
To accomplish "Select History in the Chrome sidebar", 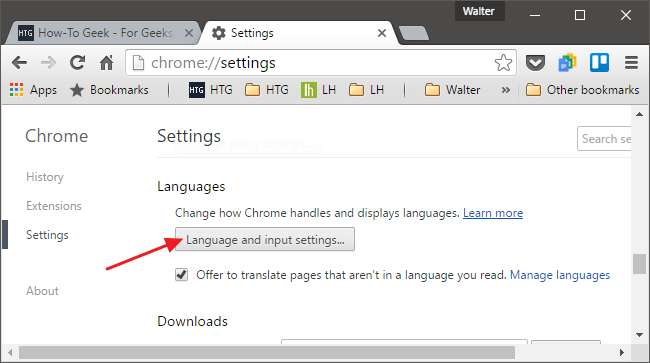I will tap(45, 177).
